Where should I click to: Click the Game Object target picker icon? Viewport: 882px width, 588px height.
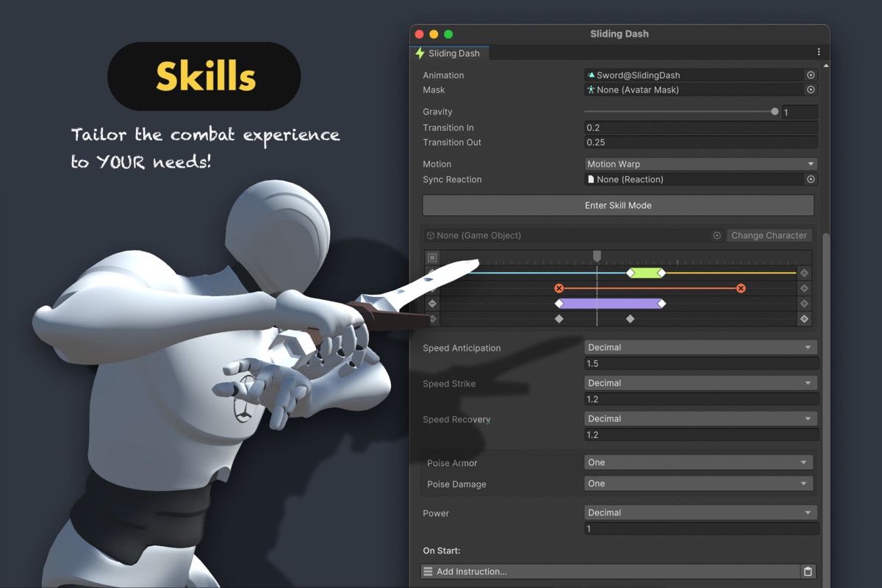[717, 235]
